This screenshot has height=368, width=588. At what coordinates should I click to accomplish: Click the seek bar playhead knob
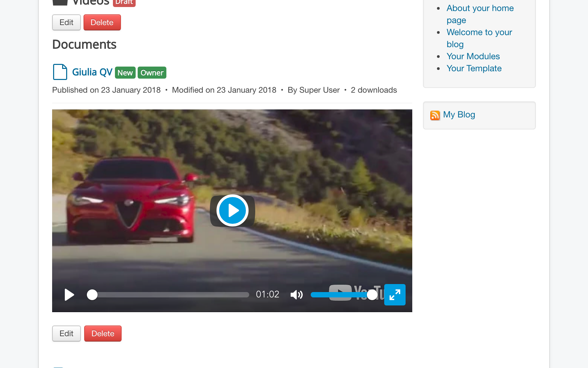tap(92, 295)
